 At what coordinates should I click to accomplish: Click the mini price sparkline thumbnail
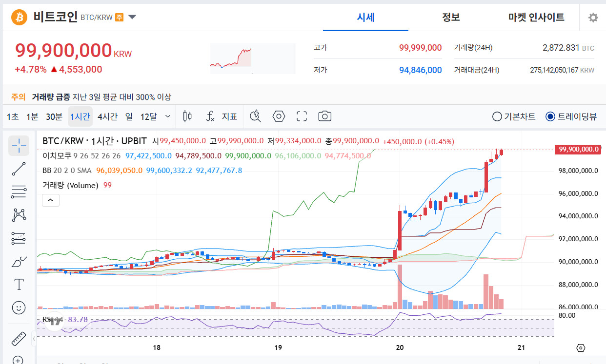pos(253,58)
